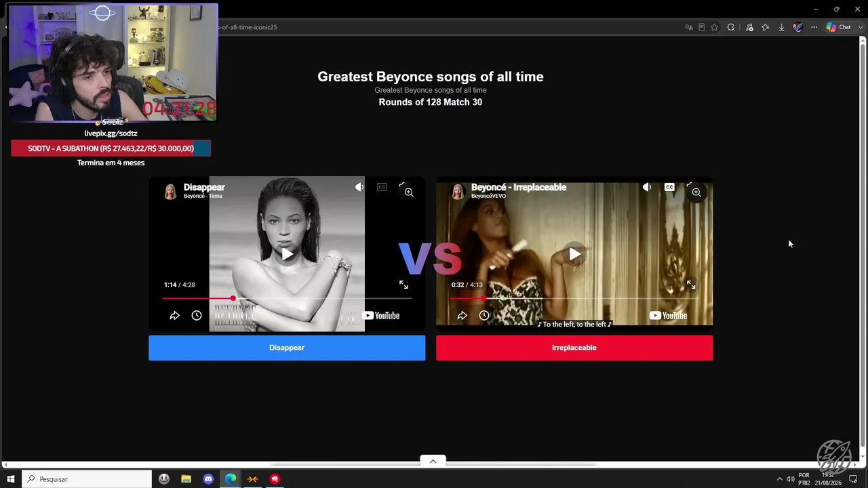The image size is (868, 488).
Task: Mute the Irreplaceable video player
Action: click(x=647, y=187)
